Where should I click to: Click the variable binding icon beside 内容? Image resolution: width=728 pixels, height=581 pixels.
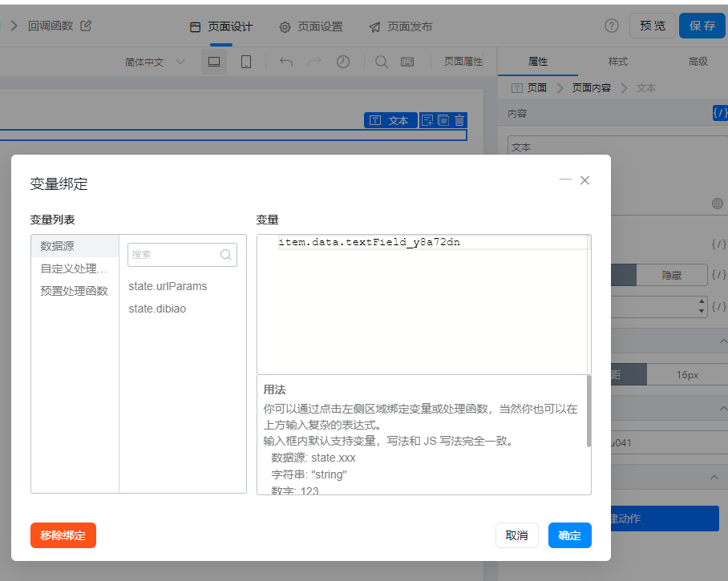[x=720, y=113]
